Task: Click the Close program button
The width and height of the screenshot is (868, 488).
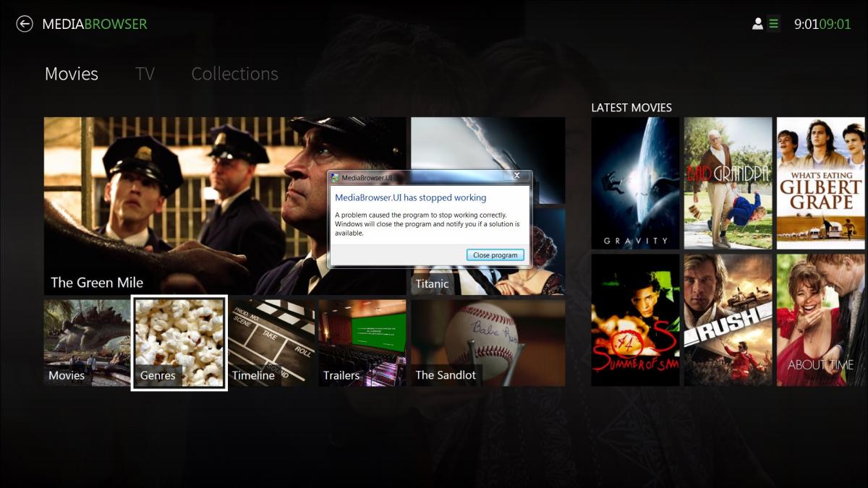Action: pyautogui.click(x=495, y=255)
